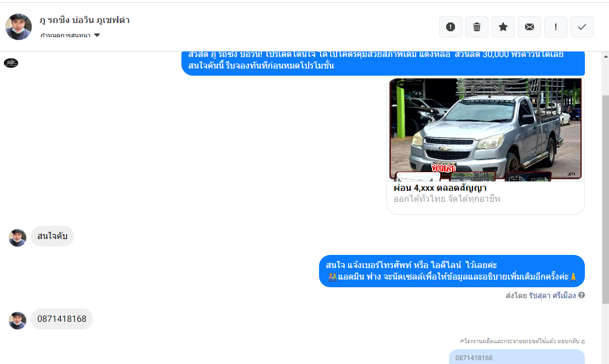Click the blue admin reply asking for phone number
The width and height of the screenshot is (609, 364).
pos(452,271)
